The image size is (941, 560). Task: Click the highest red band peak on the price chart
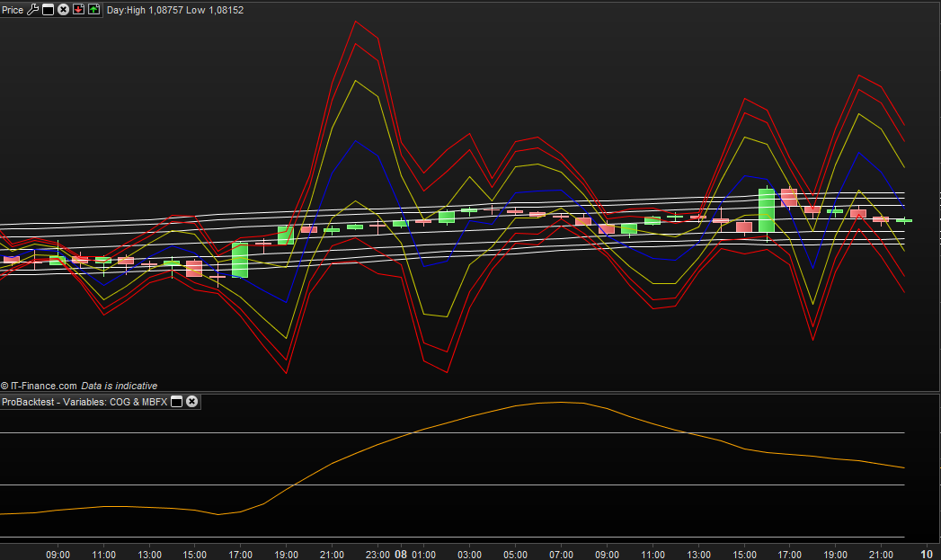click(x=356, y=22)
